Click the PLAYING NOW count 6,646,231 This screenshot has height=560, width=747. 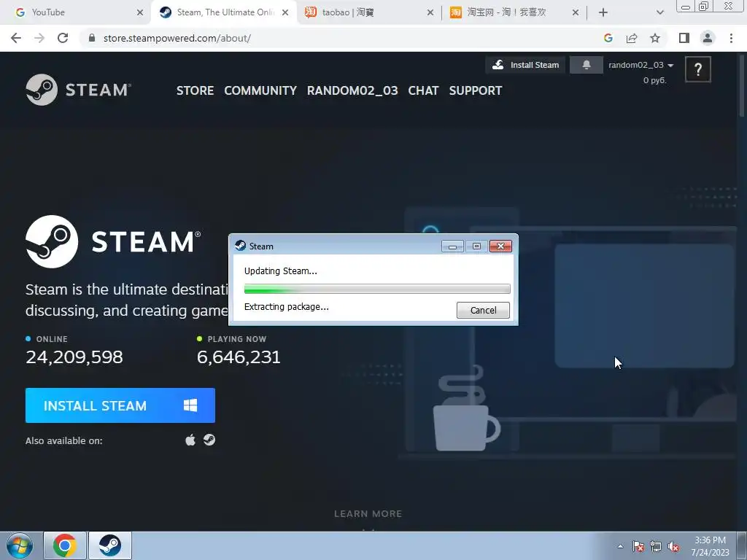pyautogui.click(x=239, y=357)
